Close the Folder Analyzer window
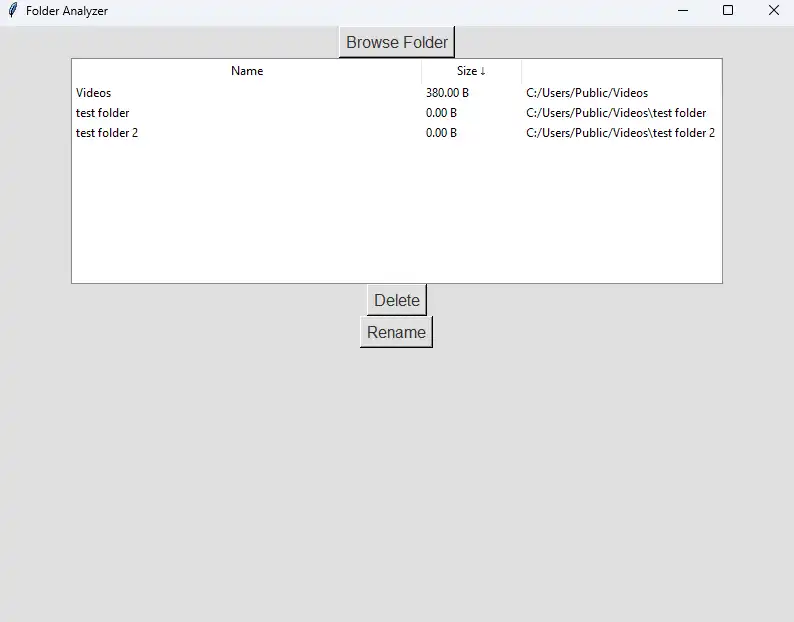794x622 pixels. [x=773, y=10]
